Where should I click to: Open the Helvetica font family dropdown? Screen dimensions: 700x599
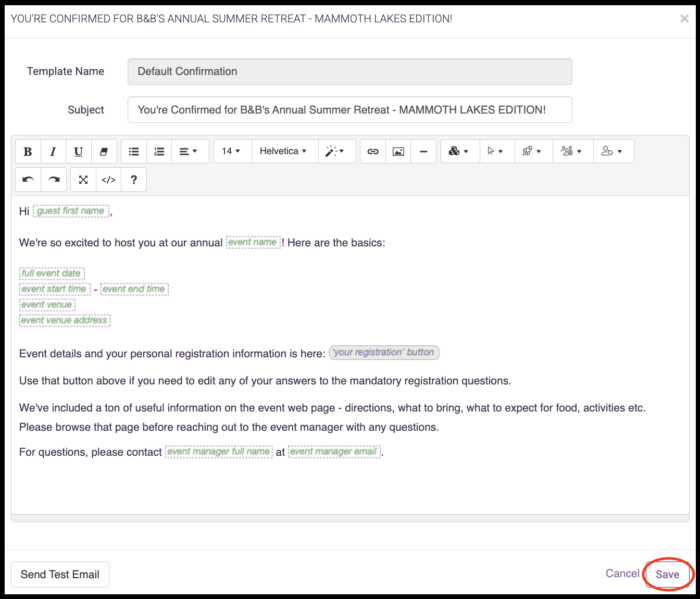click(285, 152)
